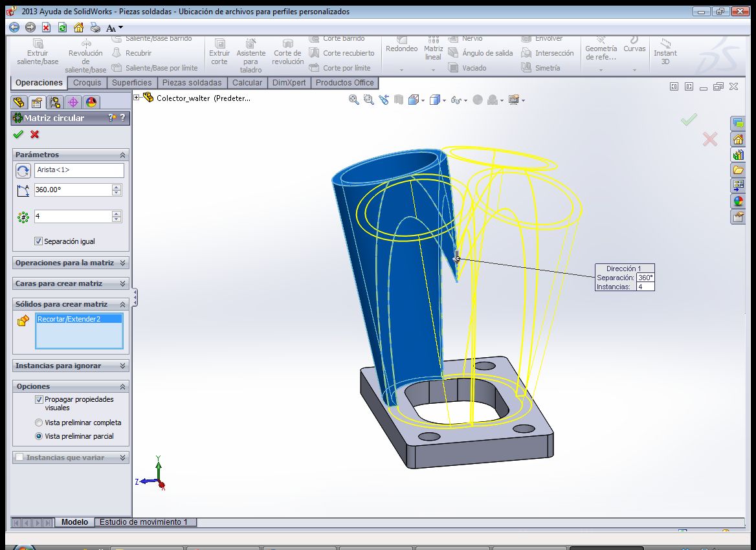Choose the Recubrir loft tool
This screenshot has width=756, height=550.
131,53
